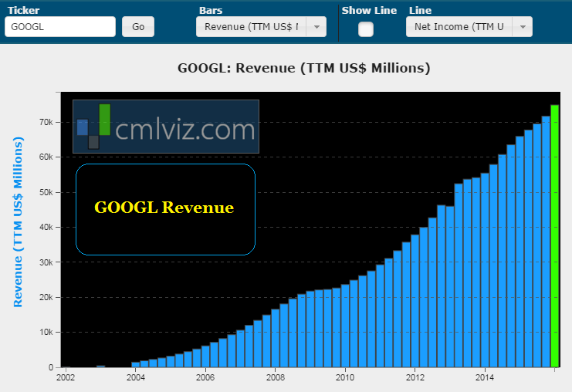Click the 10k y-axis label

pyautogui.click(x=46, y=333)
